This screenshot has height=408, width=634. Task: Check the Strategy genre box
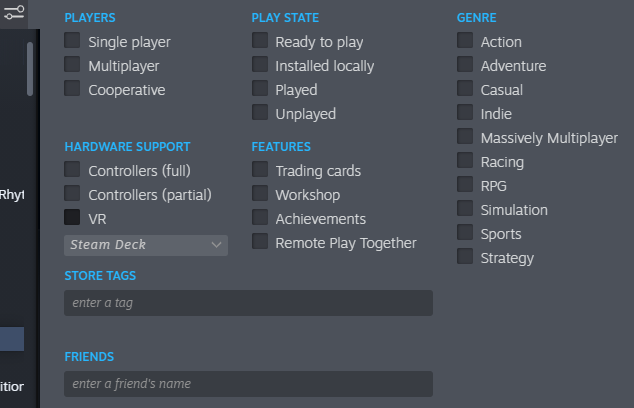465,256
